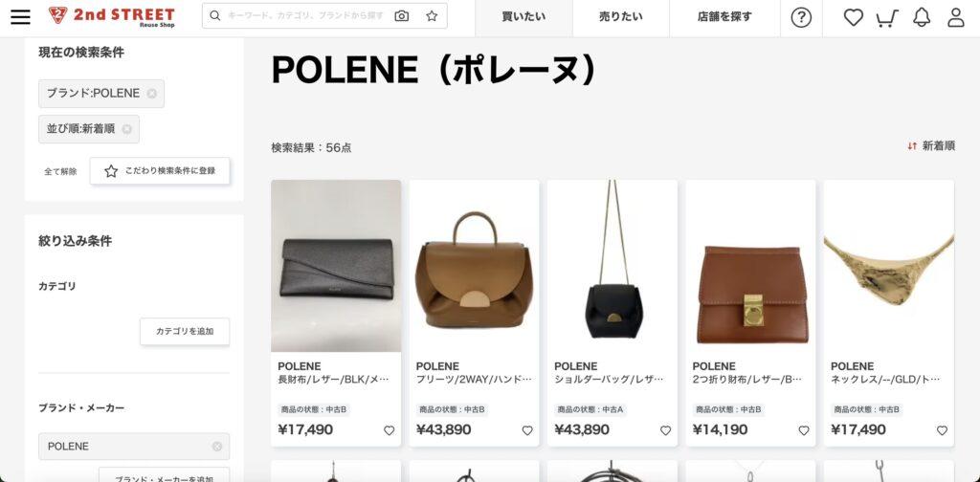Open the help question mark icon
Image resolution: width=980 pixels, height=482 pixels.
[x=801, y=17]
